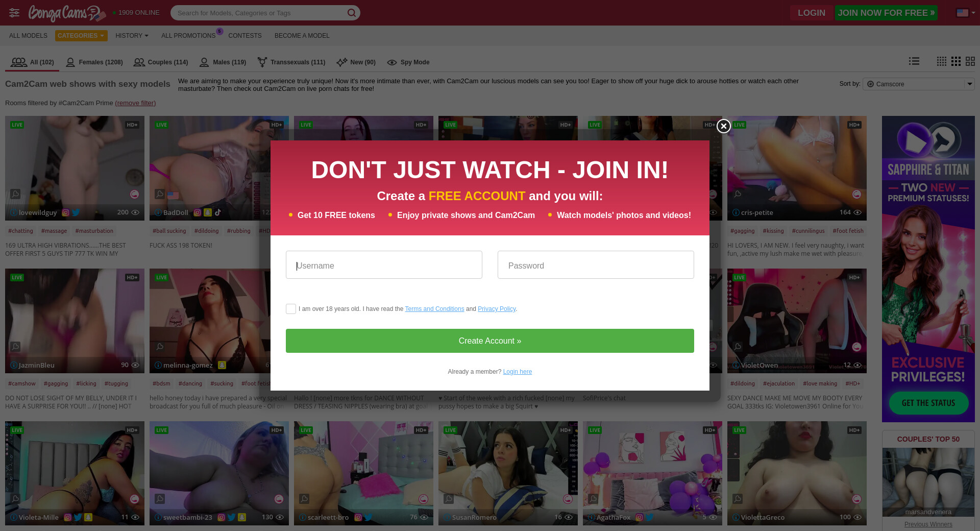This screenshot has width=980, height=531.
Task: Open Spy Mode with the eye icon
Action: click(408, 62)
